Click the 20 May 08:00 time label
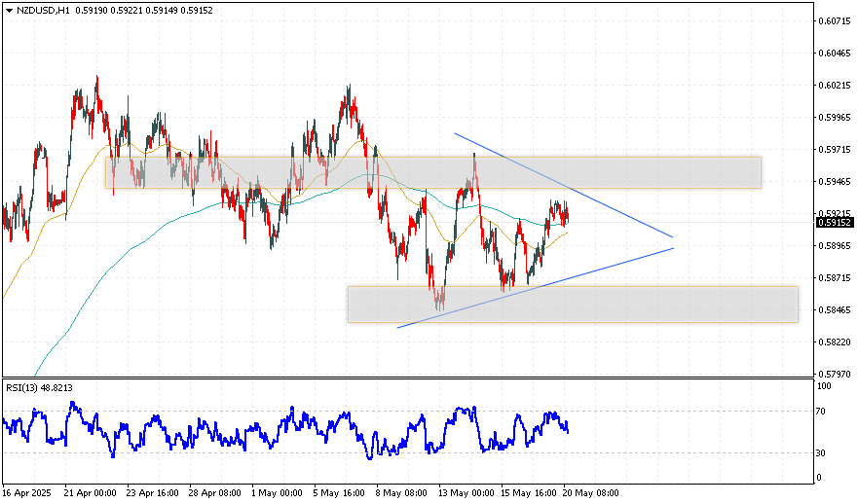Image resolution: width=858 pixels, height=504 pixels. tap(591, 493)
